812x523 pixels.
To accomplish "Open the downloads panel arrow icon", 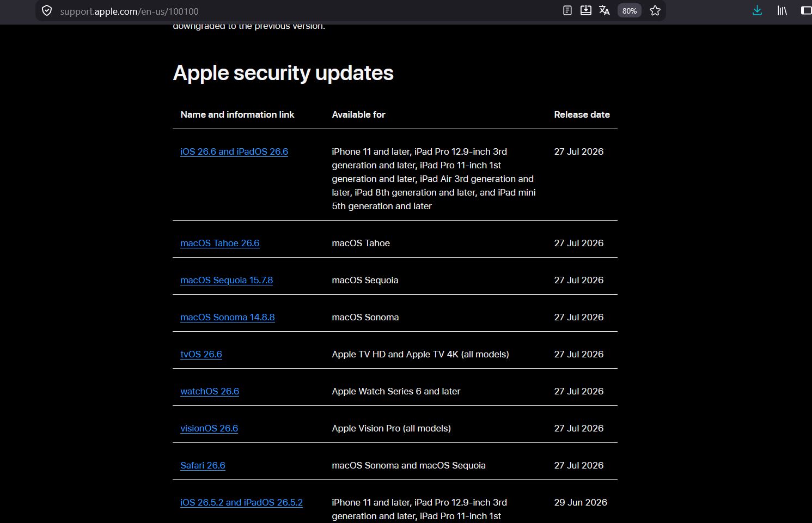I will coord(757,10).
